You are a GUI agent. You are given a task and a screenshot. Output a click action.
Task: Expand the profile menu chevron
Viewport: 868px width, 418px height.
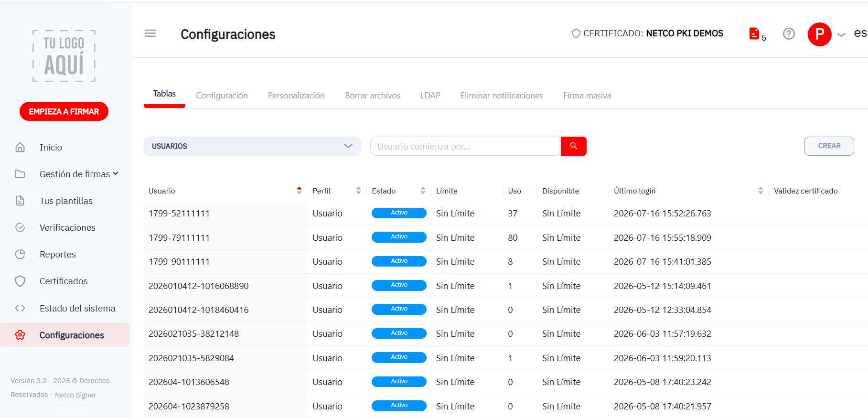click(842, 35)
